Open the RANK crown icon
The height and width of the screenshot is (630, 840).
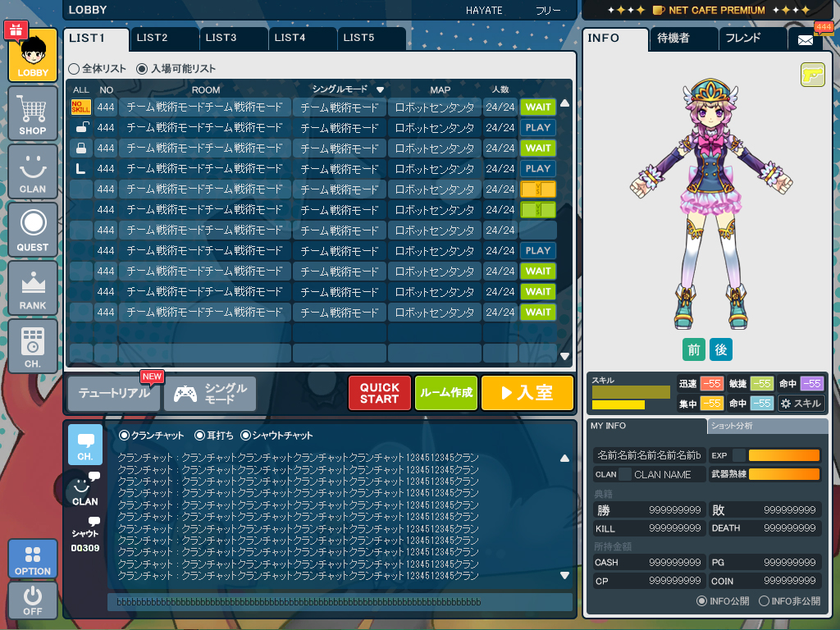(33, 289)
